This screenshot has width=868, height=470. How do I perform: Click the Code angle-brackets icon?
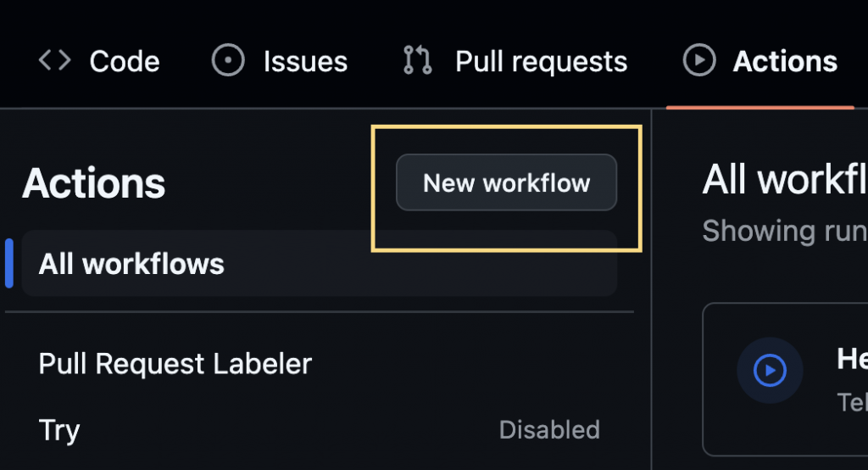pyautogui.click(x=55, y=60)
